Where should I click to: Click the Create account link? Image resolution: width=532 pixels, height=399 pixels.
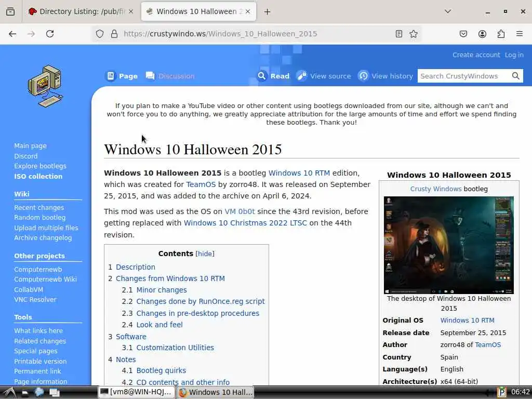476,55
